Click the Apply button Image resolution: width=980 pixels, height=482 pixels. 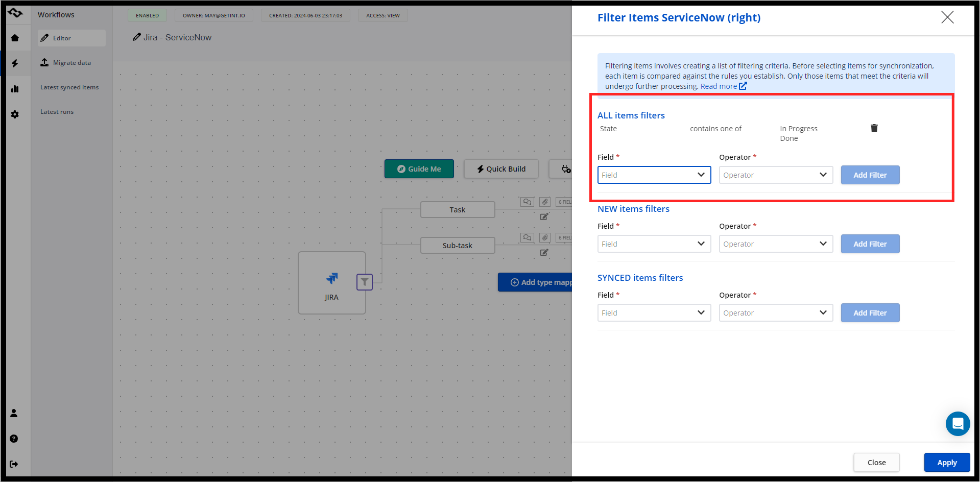(946, 463)
